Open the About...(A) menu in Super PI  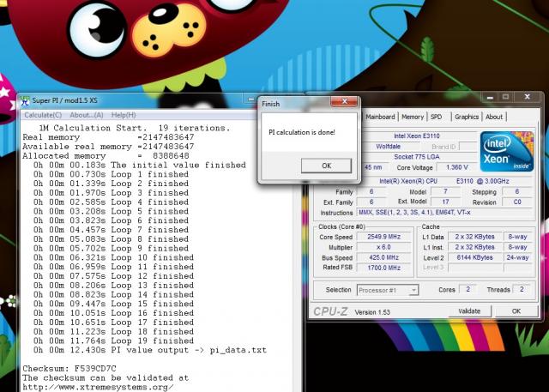coord(86,115)
